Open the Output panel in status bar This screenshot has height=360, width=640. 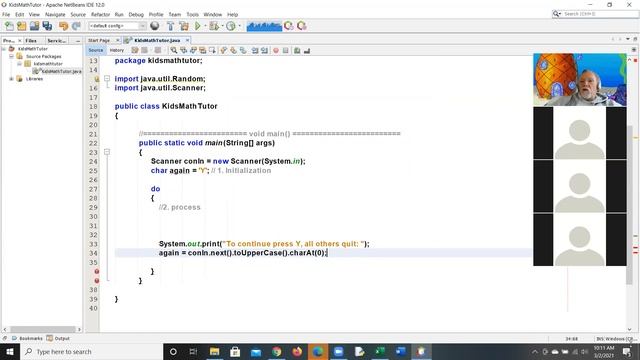pos(58,338)
